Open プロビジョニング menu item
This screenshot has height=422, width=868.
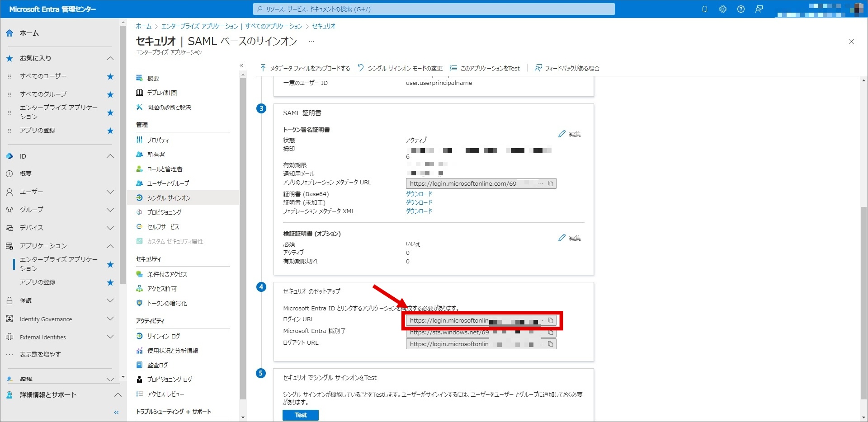pyautogui.click(x=164, y=212)
